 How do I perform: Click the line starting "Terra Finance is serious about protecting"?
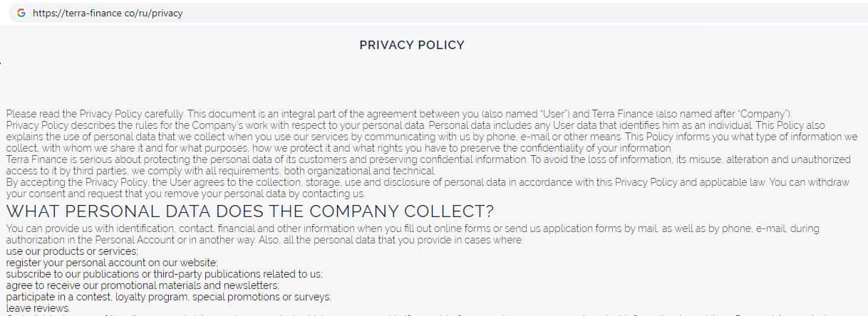click(x=428, y=159)
